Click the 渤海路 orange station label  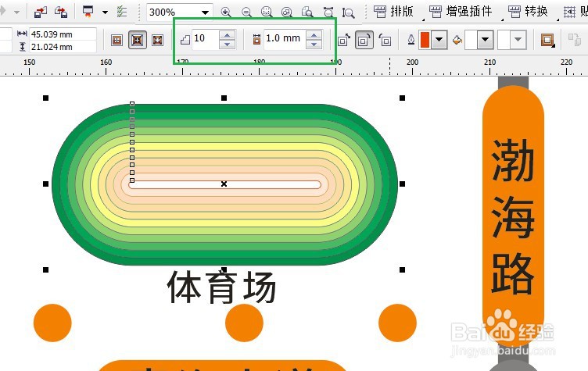513,217
